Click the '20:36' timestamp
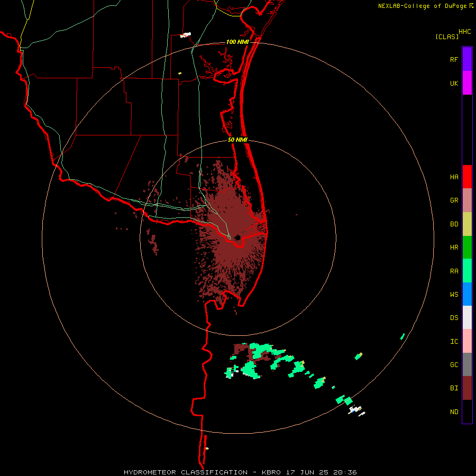This screenshot has height=476, width=476. (x=346, y=472)
